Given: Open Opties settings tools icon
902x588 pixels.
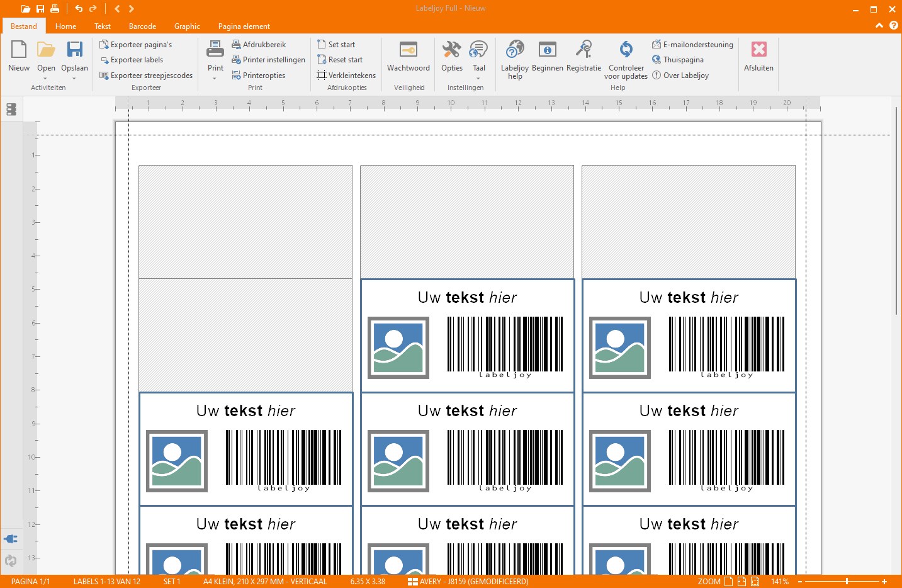Looking at the screenshot, I should tap(451, 50).
